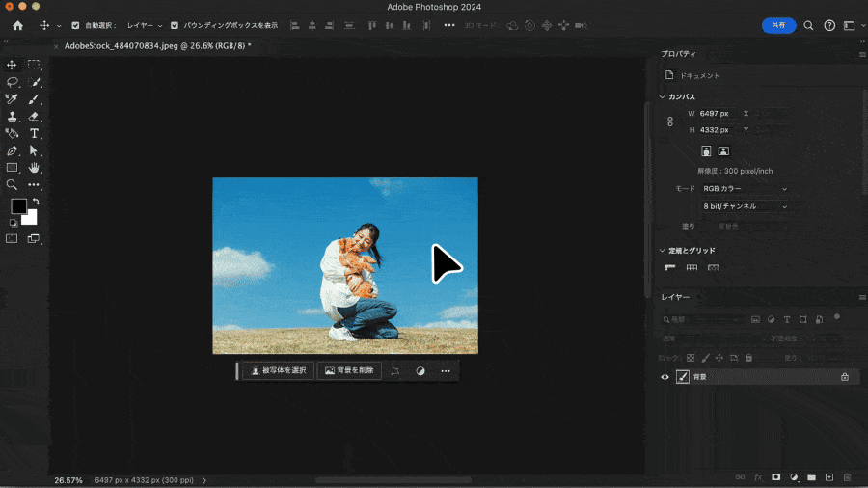Select the Move tool in toolbar

[12, 65]
